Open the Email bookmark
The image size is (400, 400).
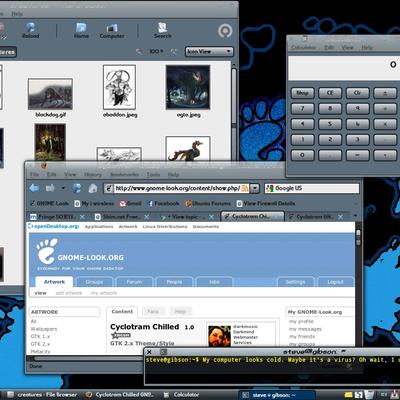coord(131,203)
